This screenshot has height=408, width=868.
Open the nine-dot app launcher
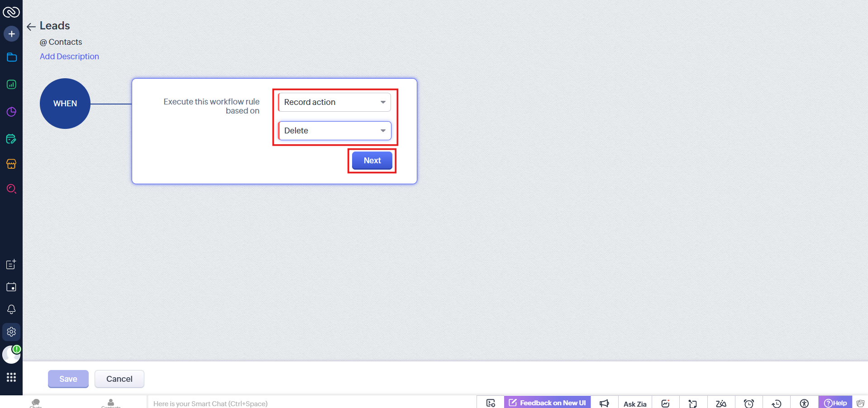tap(11, 377)
